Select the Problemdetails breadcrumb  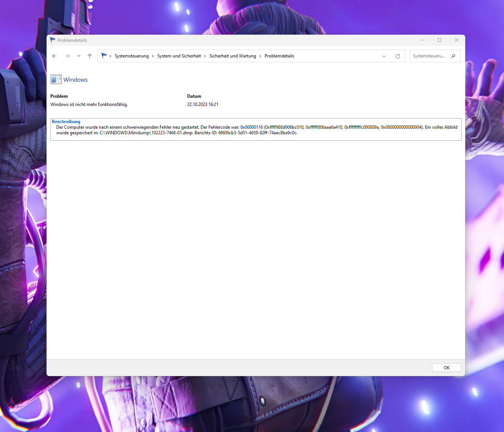point(279,56)
